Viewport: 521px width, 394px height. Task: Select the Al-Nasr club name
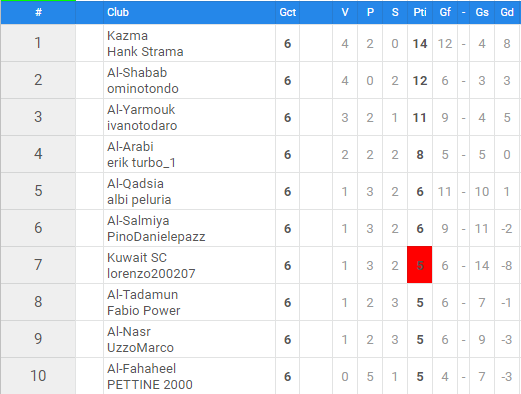tap(129, 332)
